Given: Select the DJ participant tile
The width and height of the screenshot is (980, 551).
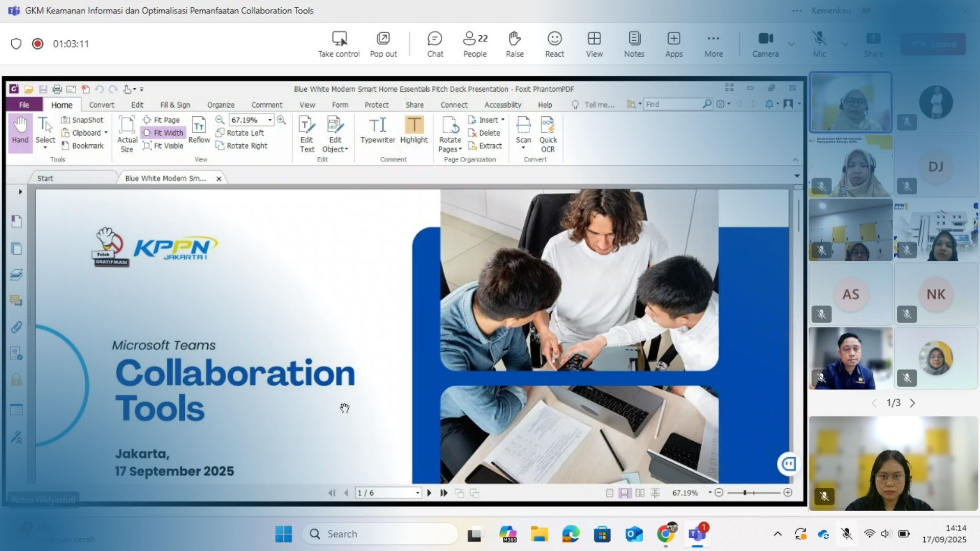Looking at the screenshot, I should 936,166.
